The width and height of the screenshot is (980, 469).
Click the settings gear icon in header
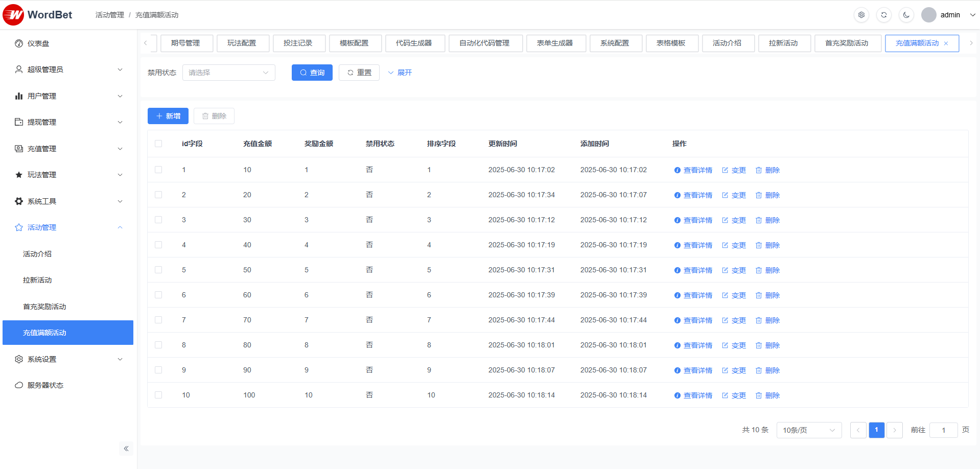coord(861,15)
